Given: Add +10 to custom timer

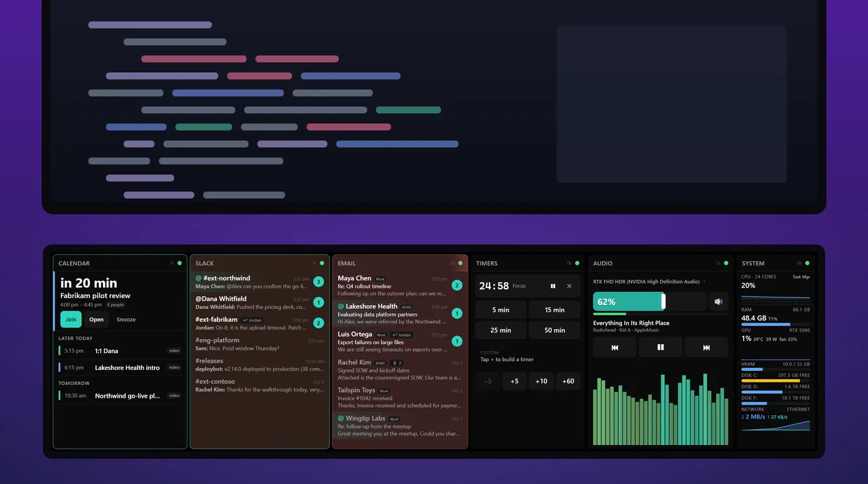Looking at the screenshot, I should (x=541, y=381).
